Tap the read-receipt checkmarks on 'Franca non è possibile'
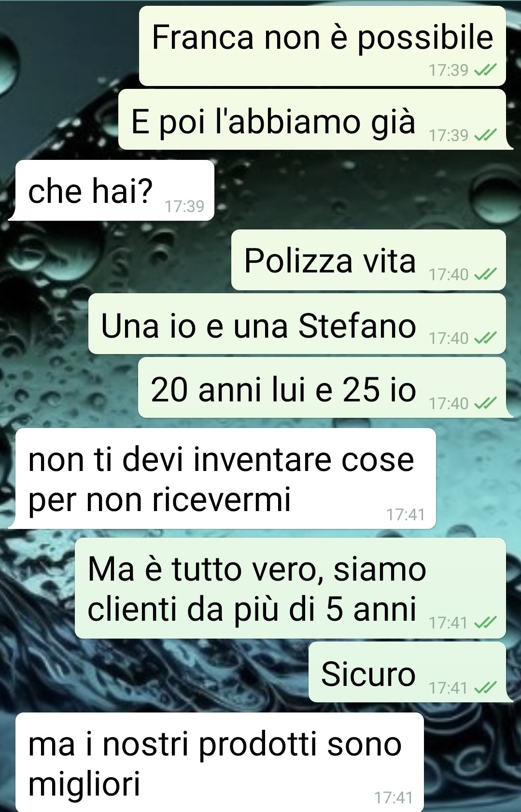Viewport: 521px width, 812px height. pyautogui.click(x=485, y=71)
